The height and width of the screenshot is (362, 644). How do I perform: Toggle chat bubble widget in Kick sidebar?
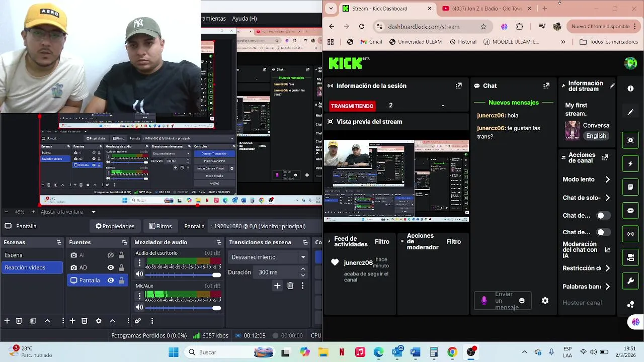point(630,211)
